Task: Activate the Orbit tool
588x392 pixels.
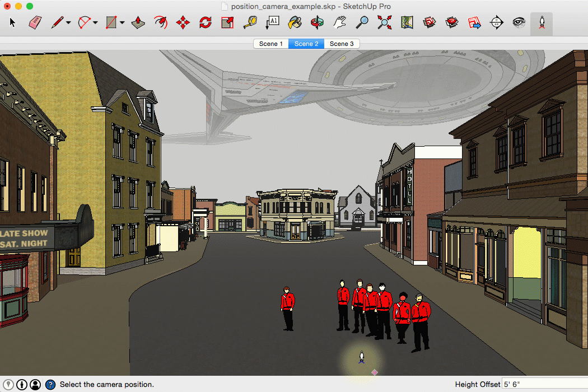Action: [318, 22]
